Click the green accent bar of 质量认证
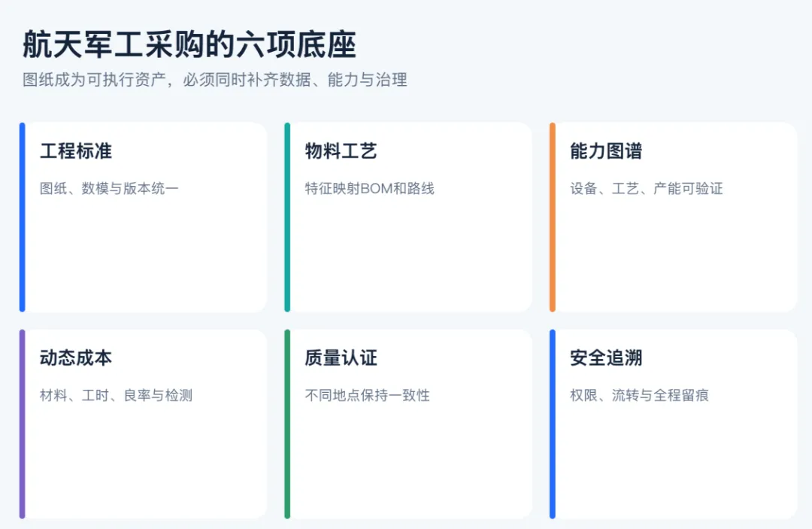 (x=287, y=424)
